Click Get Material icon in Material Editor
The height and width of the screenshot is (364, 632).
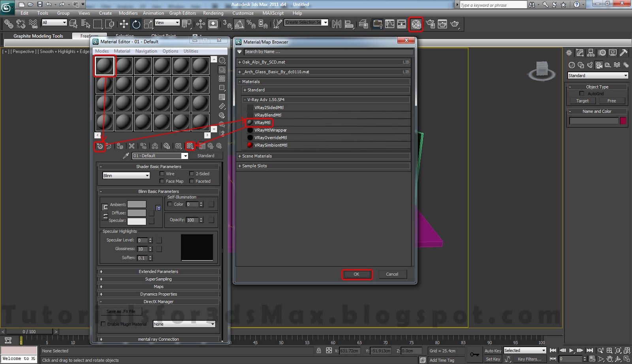(100, 146)
